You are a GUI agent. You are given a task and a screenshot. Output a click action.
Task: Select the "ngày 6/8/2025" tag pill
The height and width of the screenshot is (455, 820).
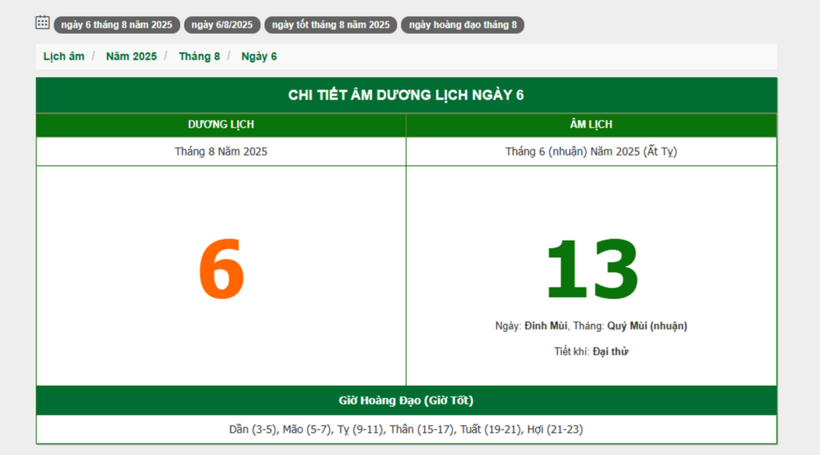coord(222,25)
